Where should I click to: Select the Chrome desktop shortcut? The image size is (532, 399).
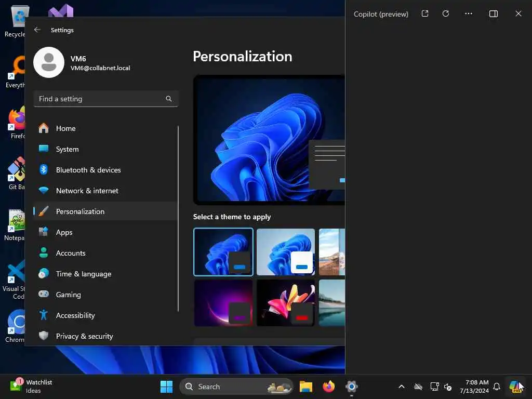[x=15, y=326]
